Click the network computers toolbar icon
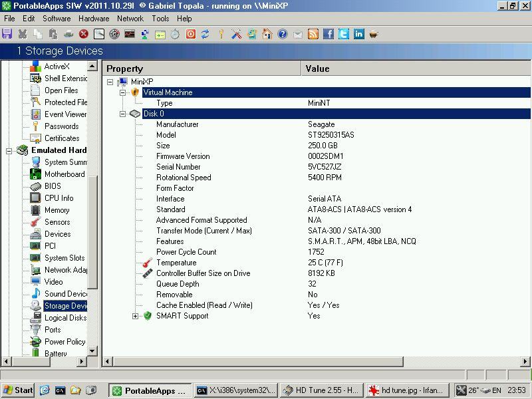 pyautogui.click(x=145, y=34)
